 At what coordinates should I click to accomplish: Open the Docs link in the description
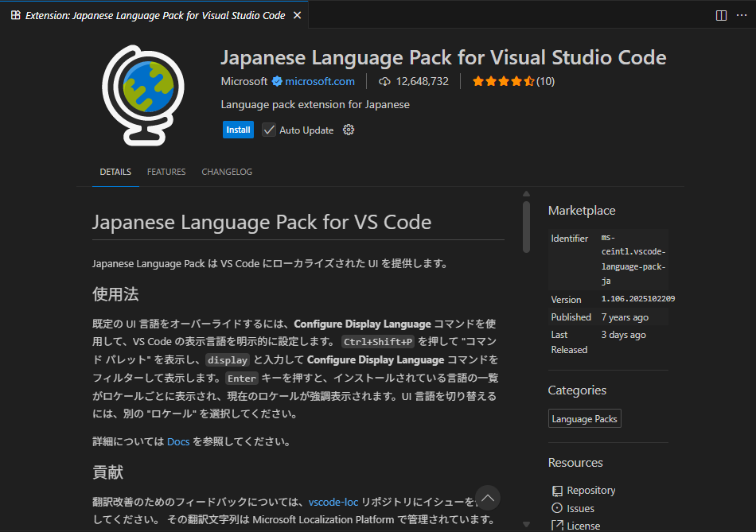(177, 441)
